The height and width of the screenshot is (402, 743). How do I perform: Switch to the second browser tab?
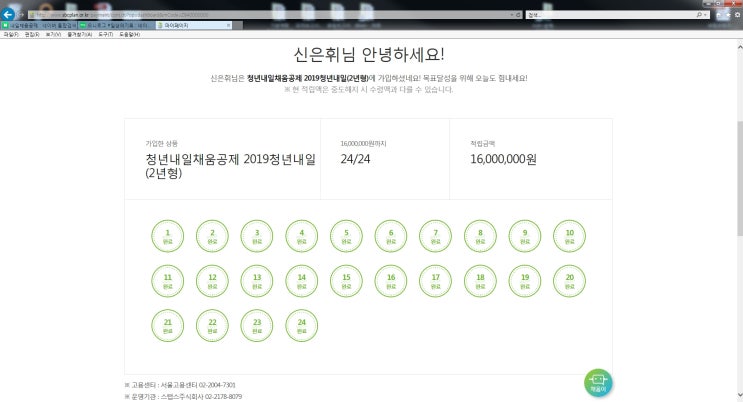(117, 25)
